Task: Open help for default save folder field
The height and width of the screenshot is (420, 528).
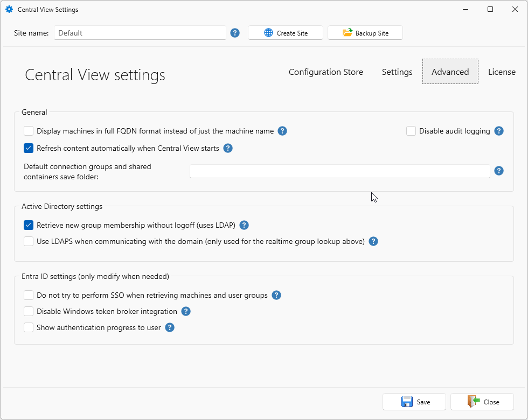Action: point(499,171)
